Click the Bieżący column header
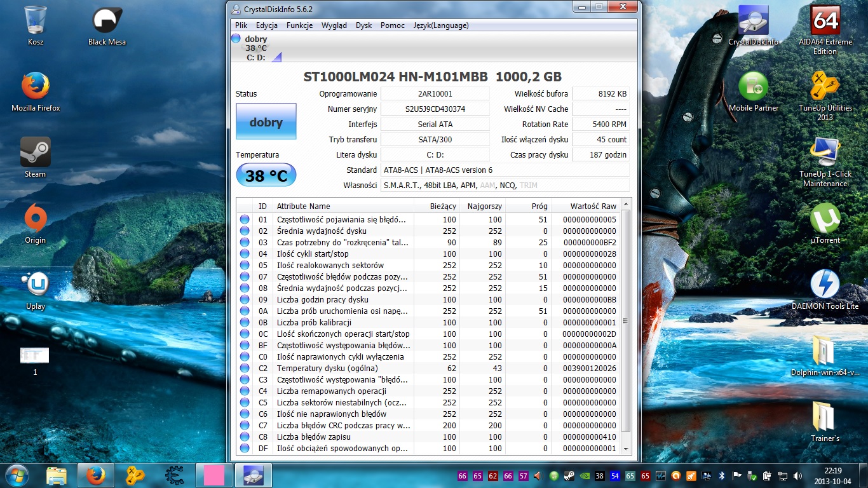Image resolution: width=868 pixels, height=488 pixels. pos(437,206)
